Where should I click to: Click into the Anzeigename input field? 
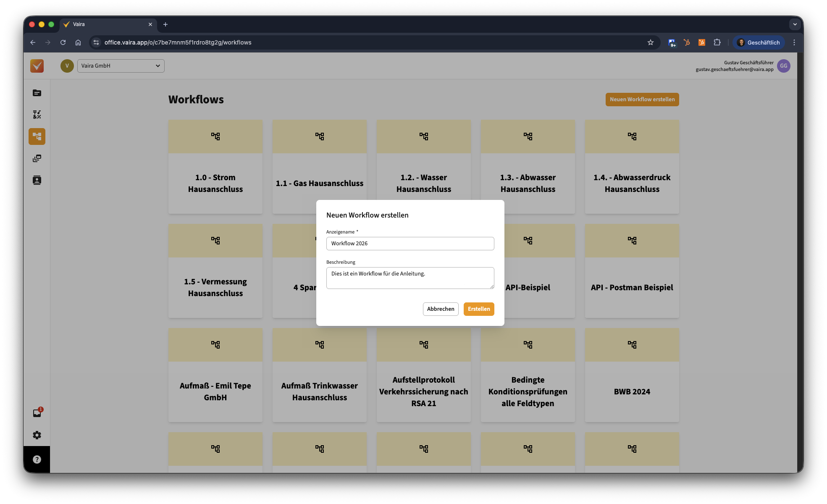410,244
